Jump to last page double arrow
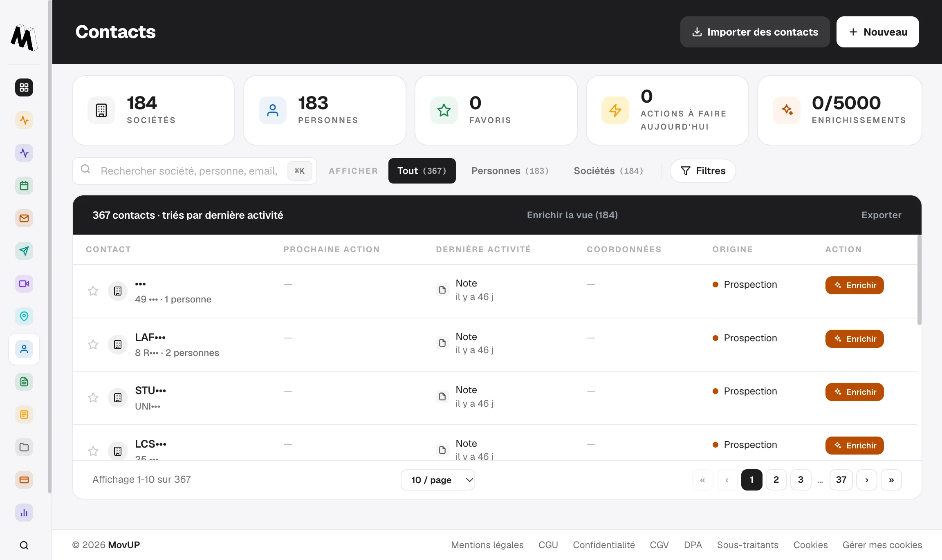The image size is (942, 560). [x=891, y=480]
